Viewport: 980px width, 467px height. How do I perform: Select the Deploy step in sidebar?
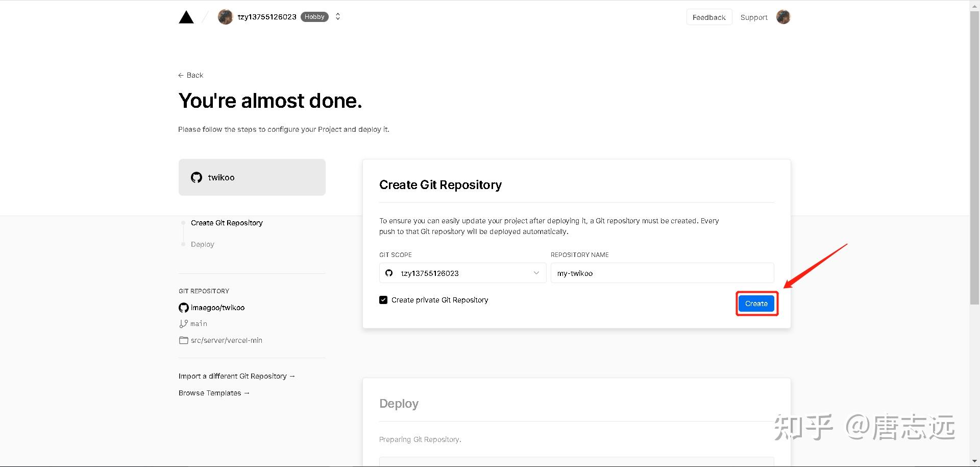click(x=203, y=244)
